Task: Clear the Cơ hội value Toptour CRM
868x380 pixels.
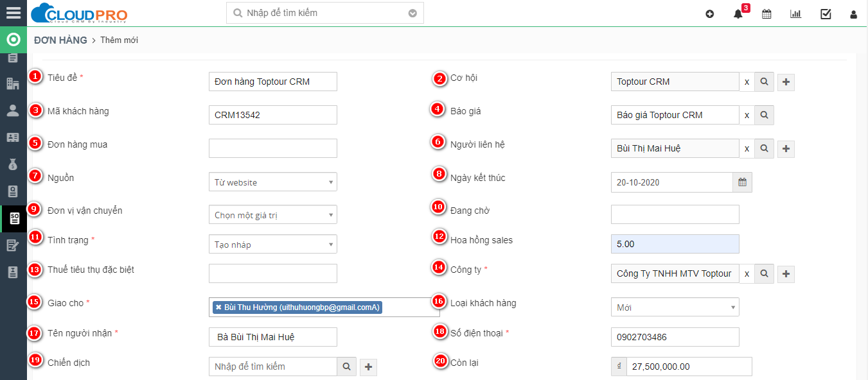Action: coord(747,82)
